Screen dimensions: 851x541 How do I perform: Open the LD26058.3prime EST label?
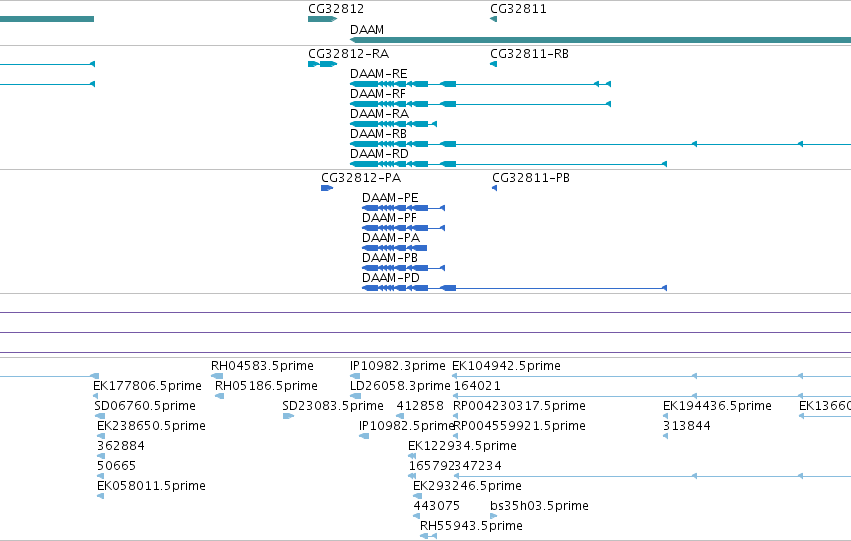[400, 386]
